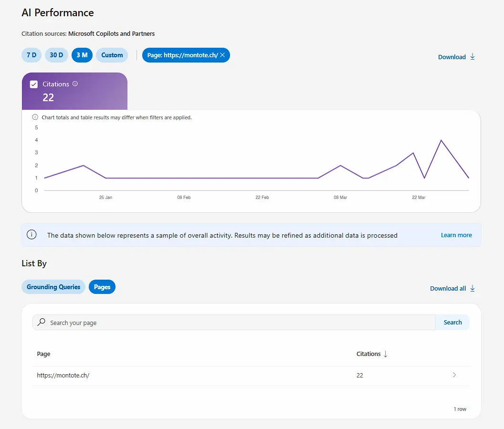Click the Download all arrow icon

pyautogui.click(x=472, y=288)
